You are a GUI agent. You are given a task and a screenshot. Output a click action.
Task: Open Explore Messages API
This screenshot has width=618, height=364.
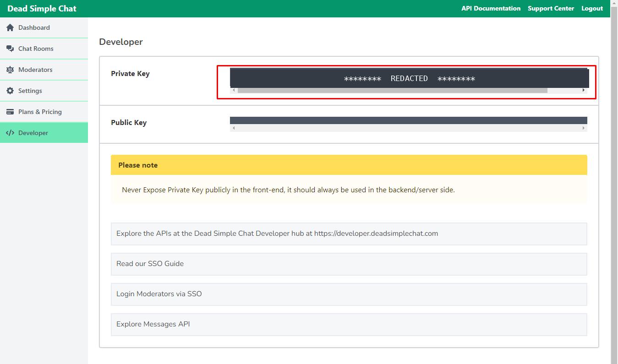[349, 324]
